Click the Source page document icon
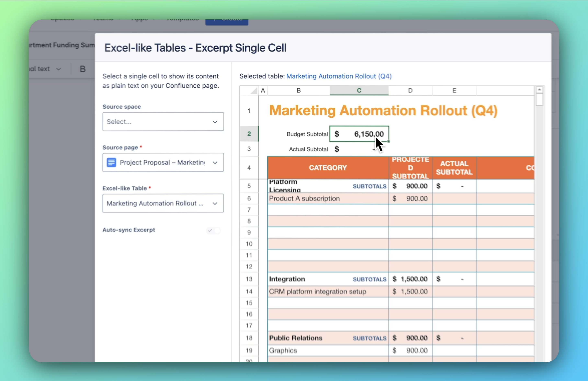The height and width of the screenshot is (381, 588). [x=111, y=162]
